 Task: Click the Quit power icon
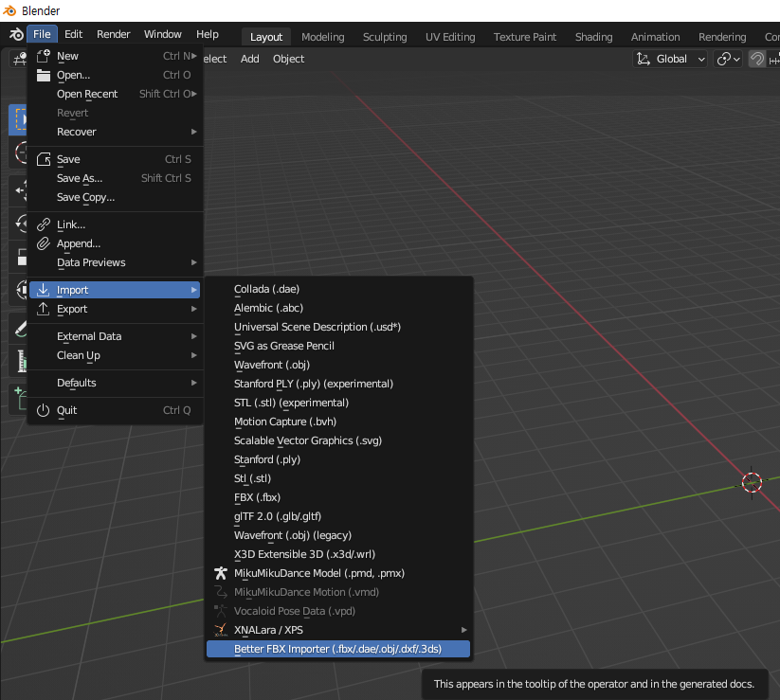tap(44, 410)
